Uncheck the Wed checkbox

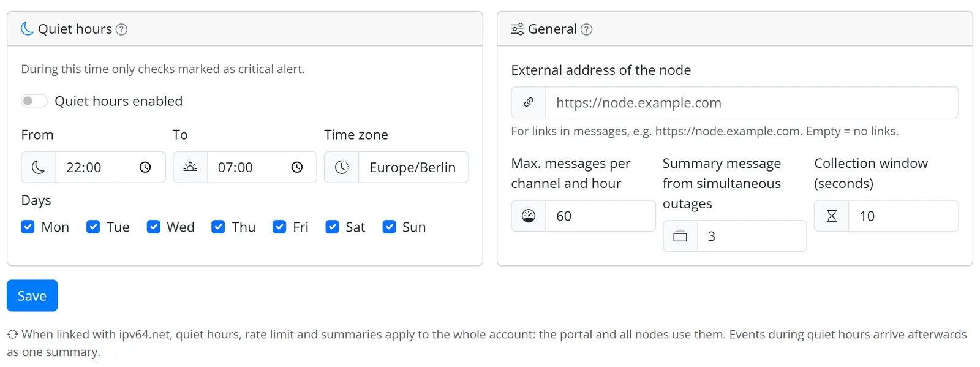click(x=153, y=227)
